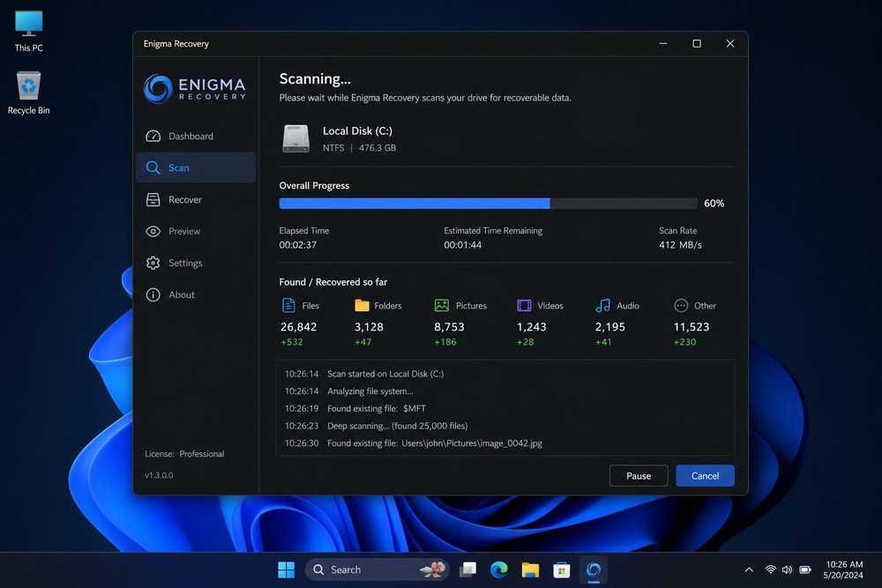Screen dimensions: 882x588
Task: Click the battery tray icon
Action: [805, 569]
